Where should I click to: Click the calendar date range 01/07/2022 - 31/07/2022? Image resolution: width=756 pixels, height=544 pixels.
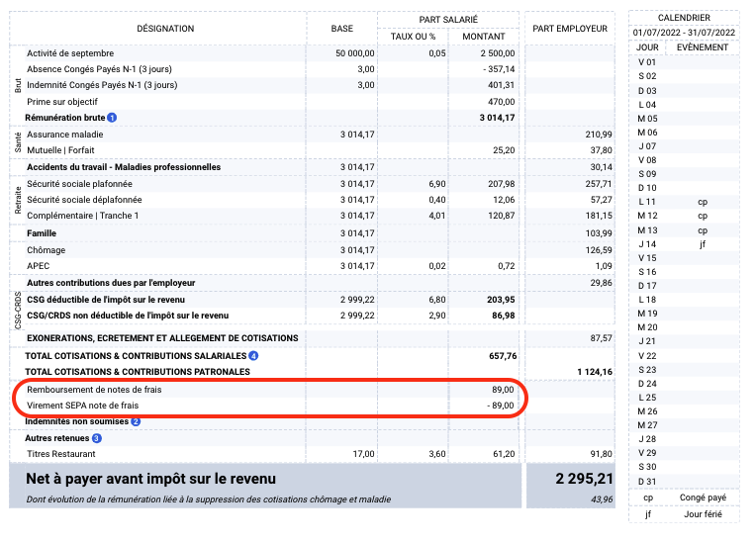tap(684, 33)
